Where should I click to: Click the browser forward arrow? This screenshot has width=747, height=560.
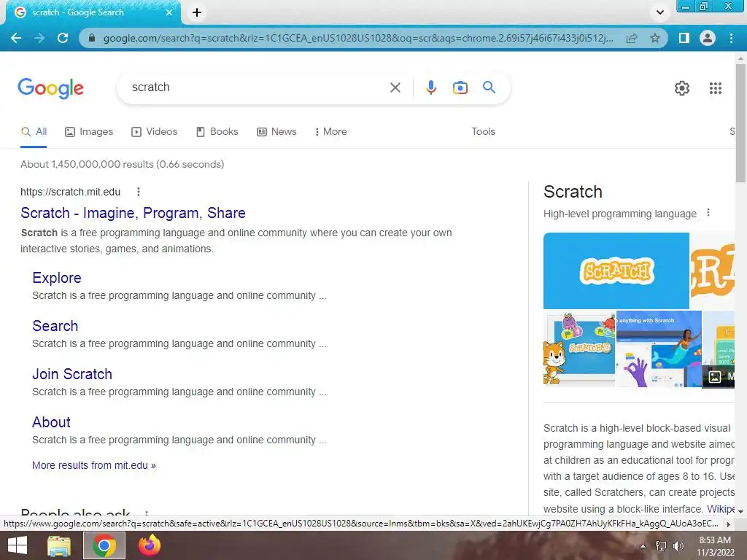(x=39, y=38)
